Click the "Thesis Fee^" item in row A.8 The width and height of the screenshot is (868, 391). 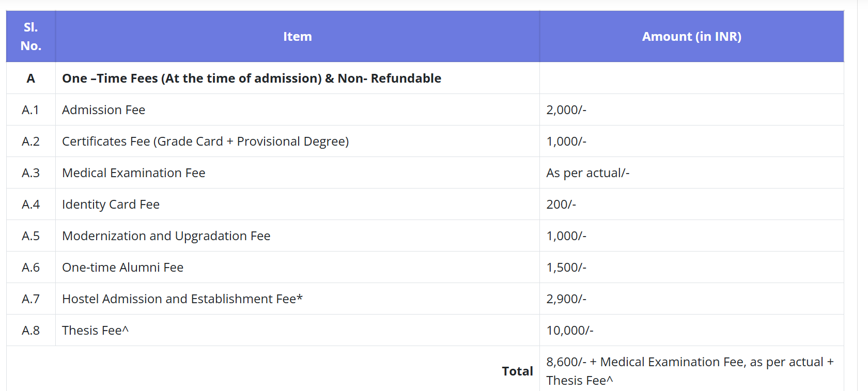pyautogui.click(x=95, y=331)
